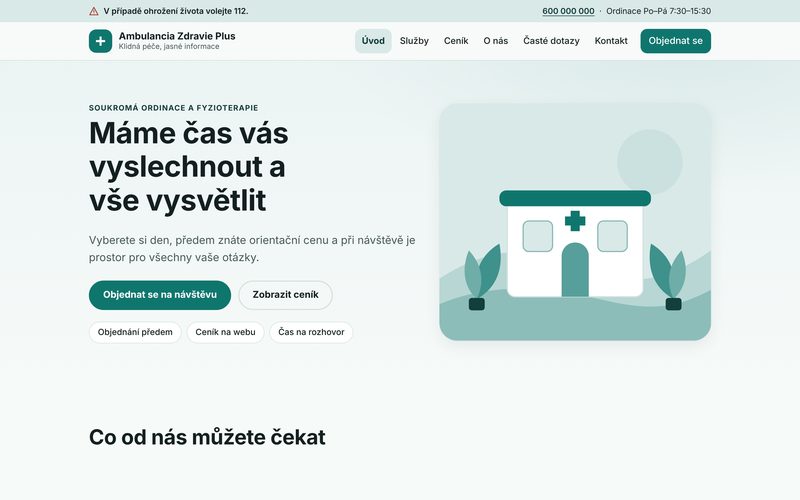Viewport: 800px width, 500px height.
Task: Navigate to O nás
Action: 495,41
